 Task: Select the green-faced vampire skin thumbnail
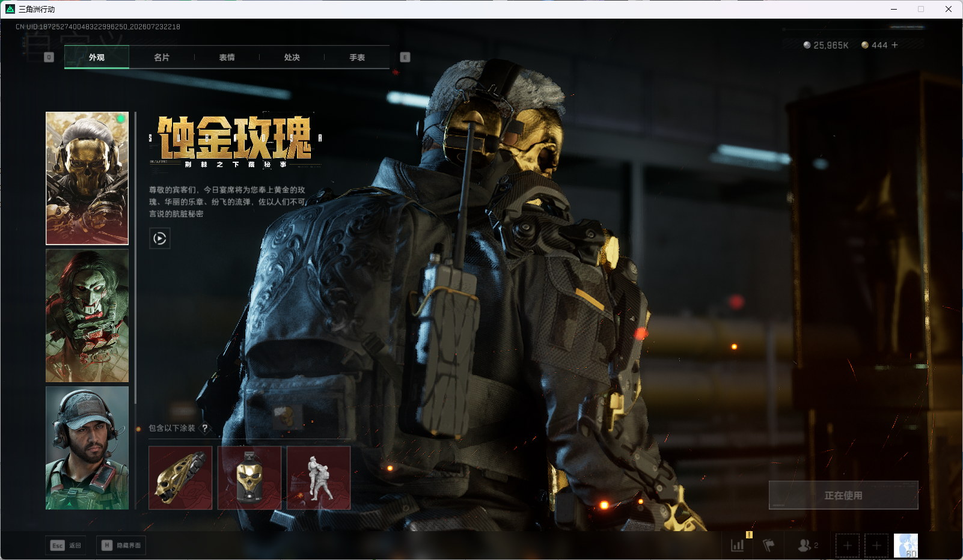click(x=87, y=316)
